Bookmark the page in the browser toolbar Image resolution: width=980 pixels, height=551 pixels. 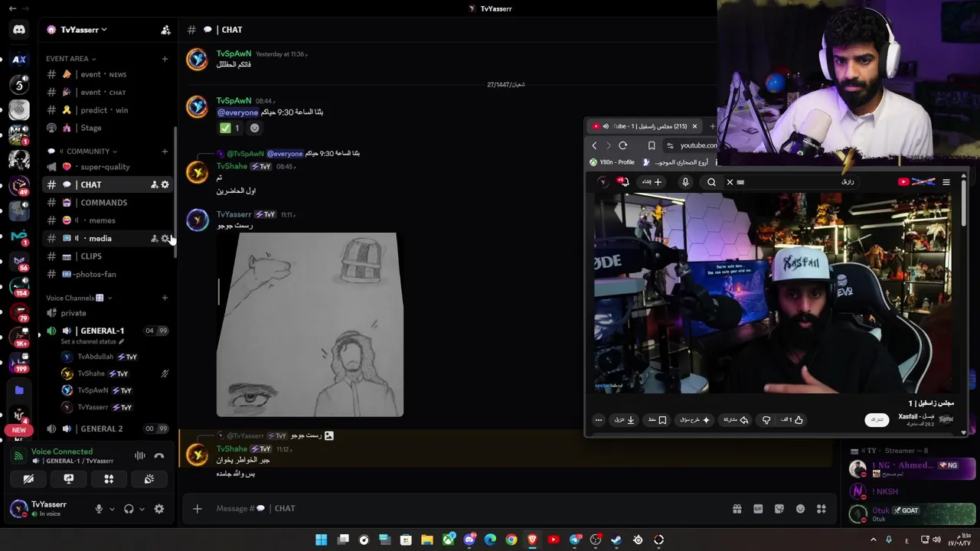(652, 145)
